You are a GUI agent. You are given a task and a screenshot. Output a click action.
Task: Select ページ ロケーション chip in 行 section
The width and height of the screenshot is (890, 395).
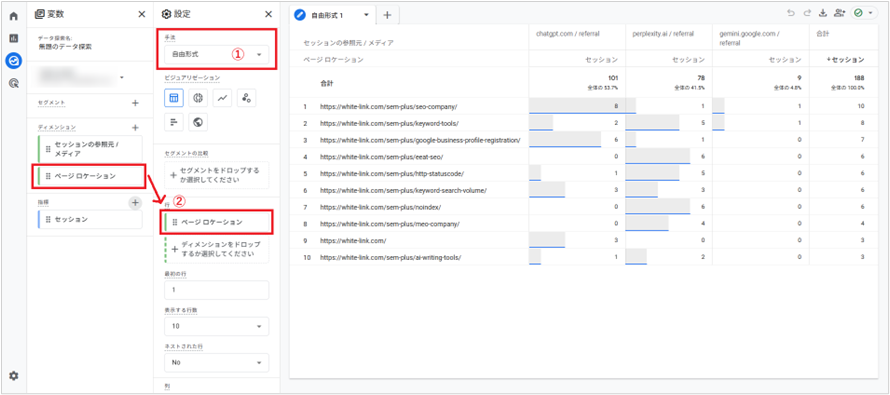pyautogui.click(x=216, y=222)
